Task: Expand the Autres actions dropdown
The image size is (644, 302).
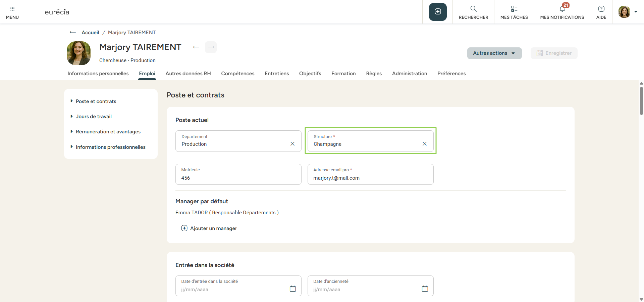Action: coord(494,53)
